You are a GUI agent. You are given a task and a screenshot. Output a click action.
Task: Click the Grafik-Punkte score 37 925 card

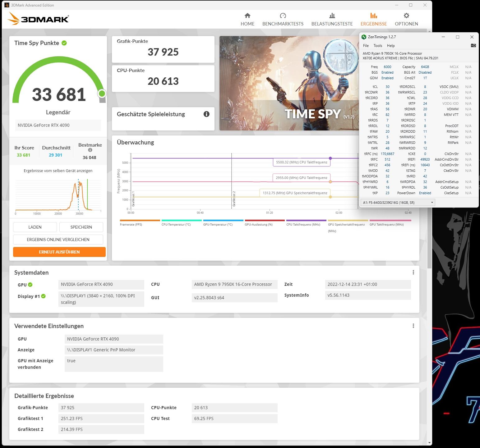point(163,49)
